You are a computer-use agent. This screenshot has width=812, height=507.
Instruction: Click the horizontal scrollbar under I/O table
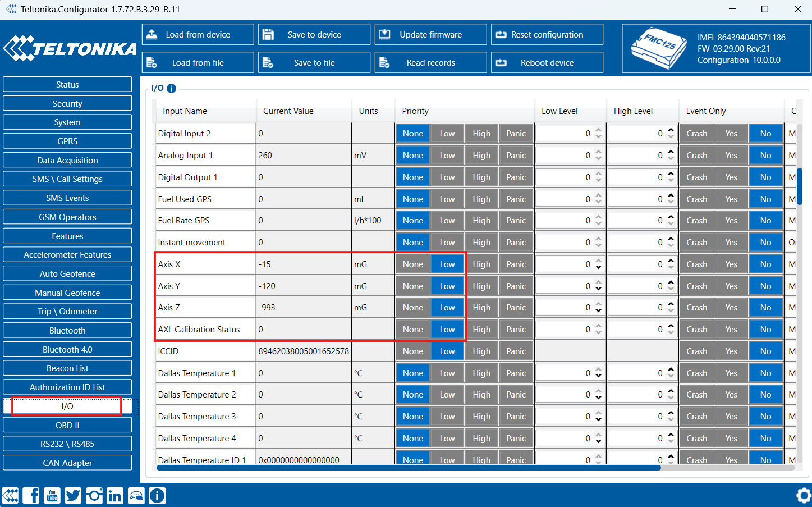coord(409,468)
